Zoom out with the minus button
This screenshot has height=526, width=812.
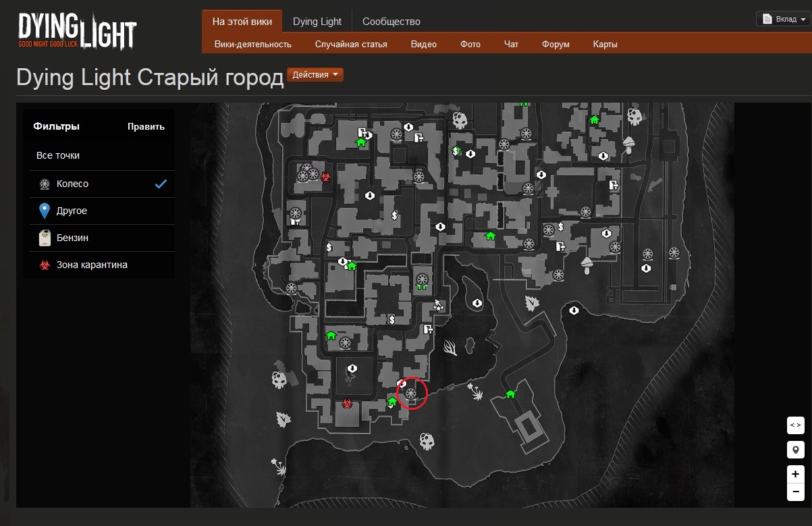tap(796, 492)
